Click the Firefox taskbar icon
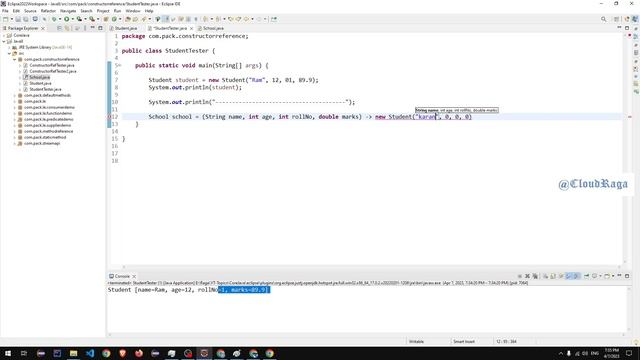 click(x=139, y=353)
